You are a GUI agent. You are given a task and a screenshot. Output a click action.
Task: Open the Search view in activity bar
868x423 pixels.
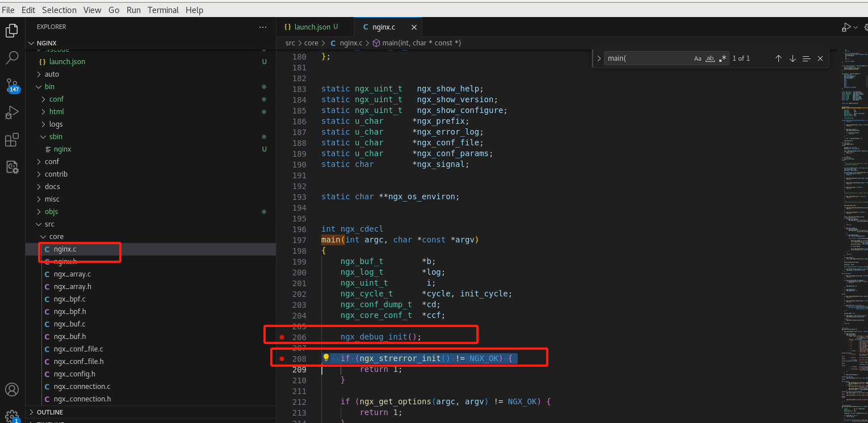click(12, 57)
